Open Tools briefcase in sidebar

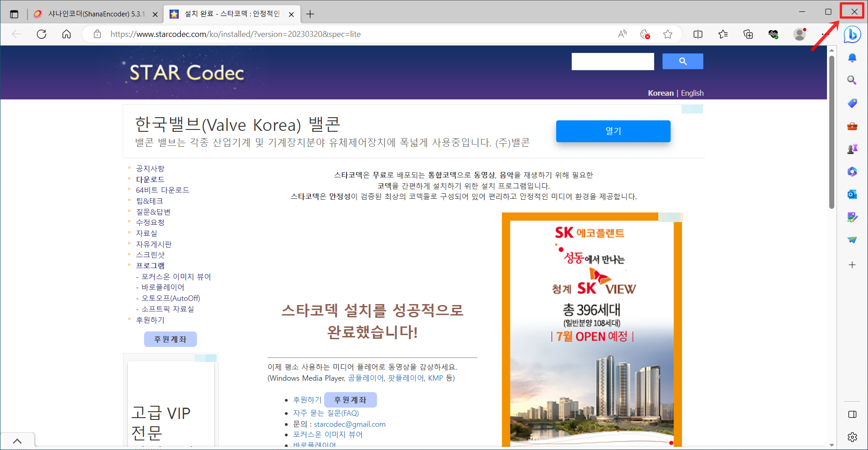pyautogui.click(x=852, y=126)
